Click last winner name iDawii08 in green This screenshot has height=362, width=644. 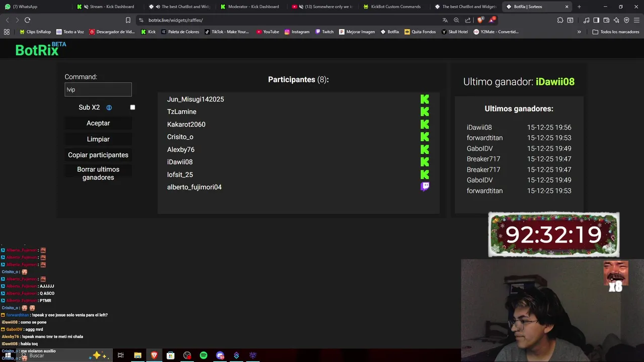[555, 81]
